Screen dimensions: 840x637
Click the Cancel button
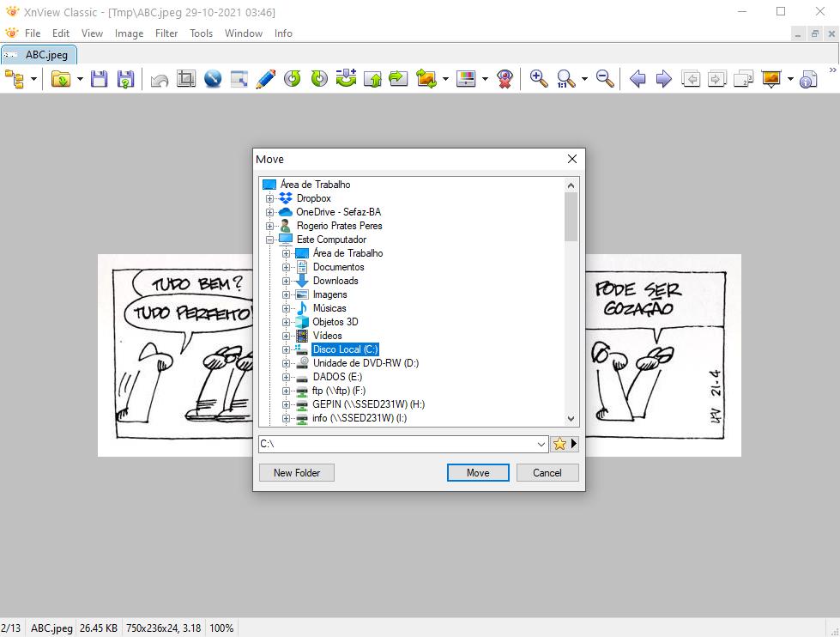tap(547, 473)
